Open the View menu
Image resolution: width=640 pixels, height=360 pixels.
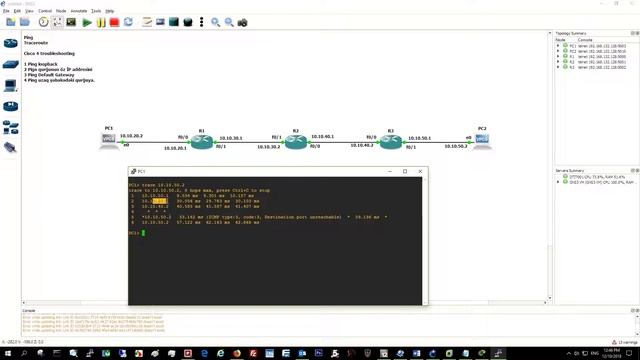click(x=29, y=11)
